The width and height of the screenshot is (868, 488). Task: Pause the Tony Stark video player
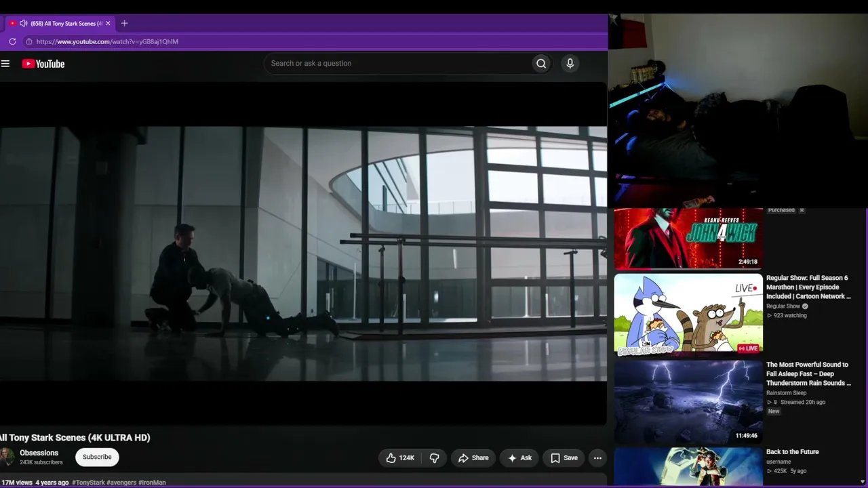(x=303, y=253)
